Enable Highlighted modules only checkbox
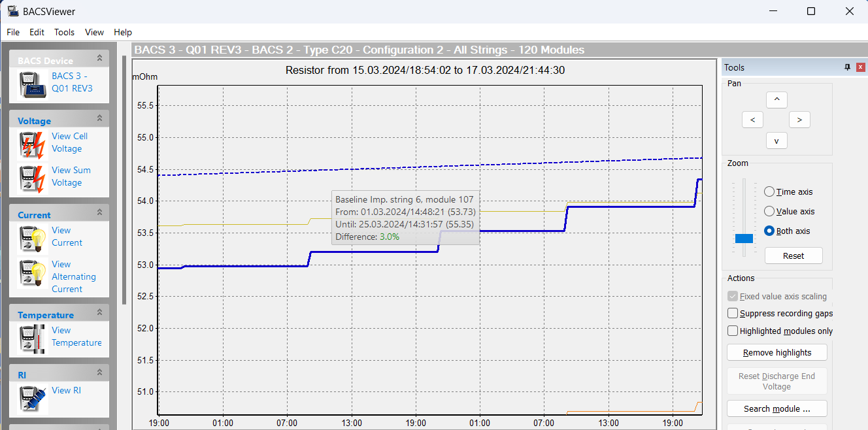868x430 pixels. [733, 331]
